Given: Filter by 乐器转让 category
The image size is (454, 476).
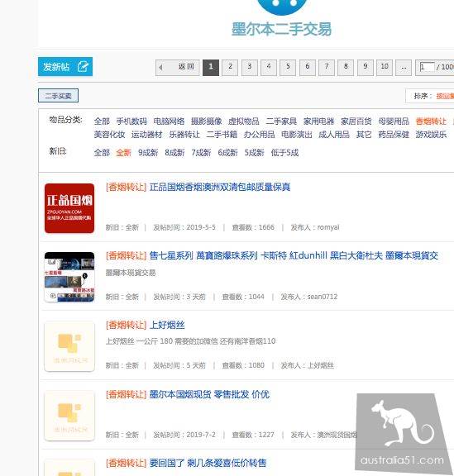Looking at the screenshot, I should click(x=184, y=135).
